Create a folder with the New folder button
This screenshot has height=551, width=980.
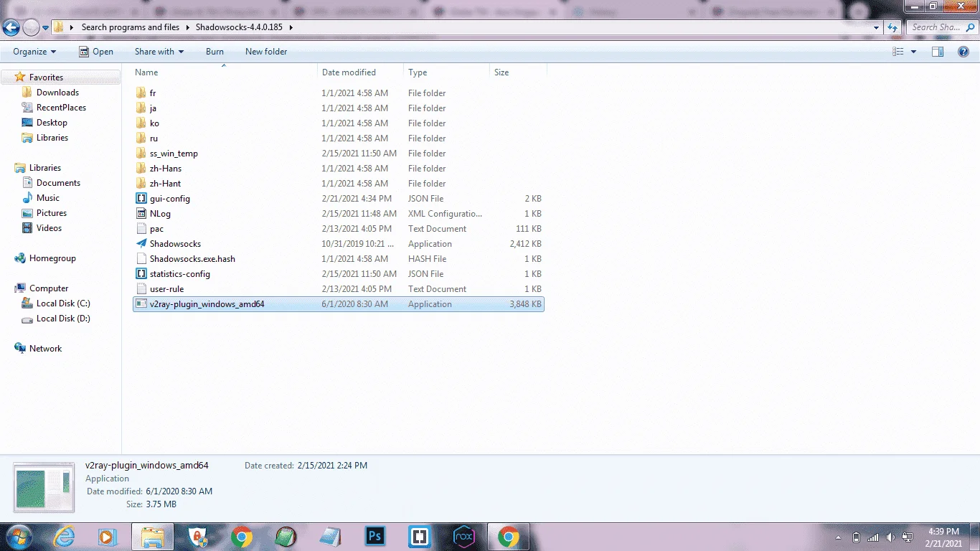[266, 52]
